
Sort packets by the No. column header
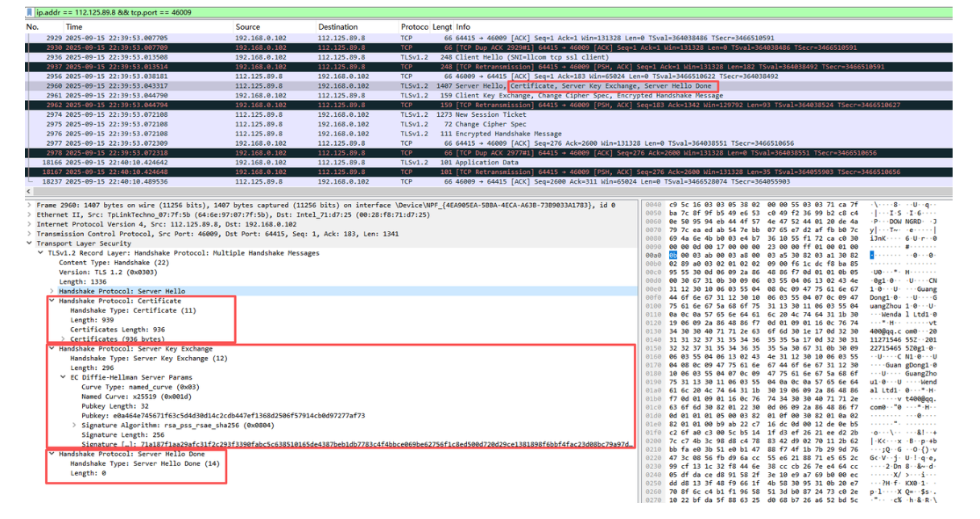click(x=33, y=27)
